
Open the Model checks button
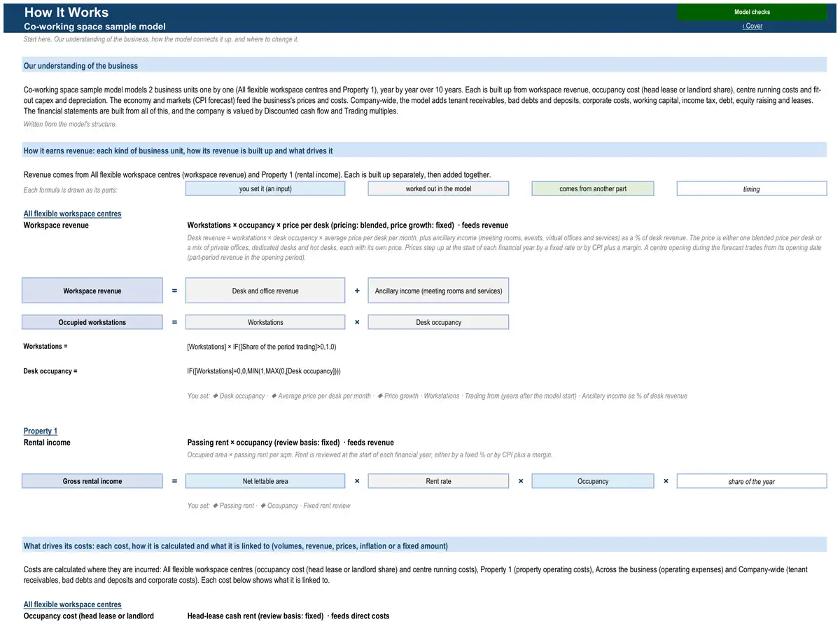752,12
